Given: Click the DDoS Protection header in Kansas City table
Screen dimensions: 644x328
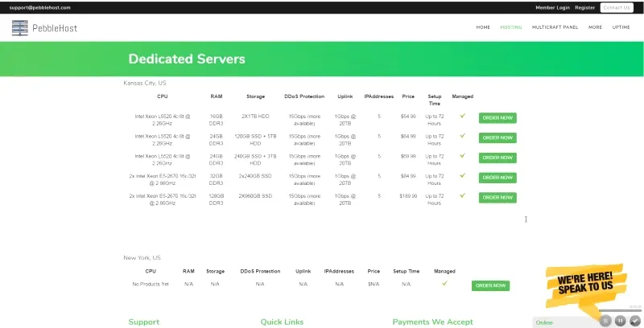Looking at the screenshot, I should pyautogui.click(x=304, y=96).
